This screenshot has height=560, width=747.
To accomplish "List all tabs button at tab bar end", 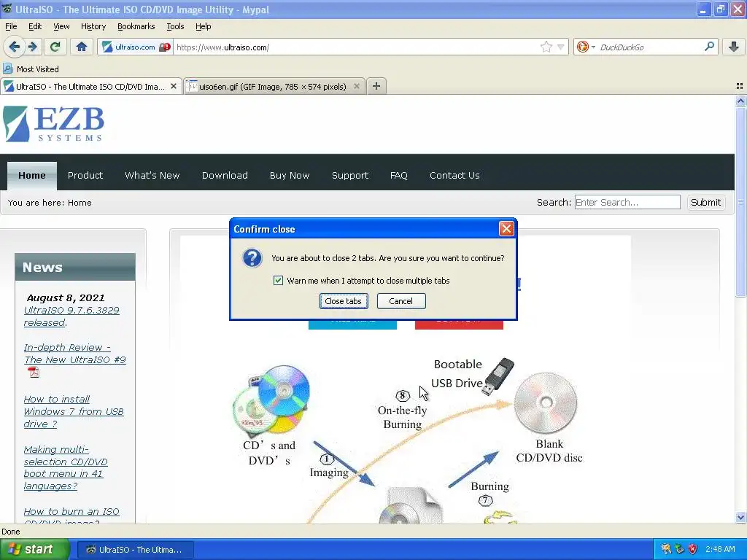I will 740,86.
